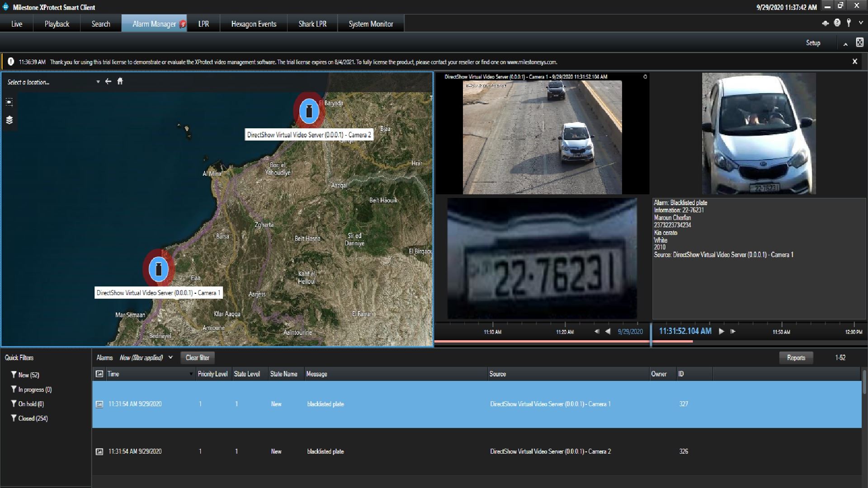Sort by Source column header

click(x=568, y=374)
